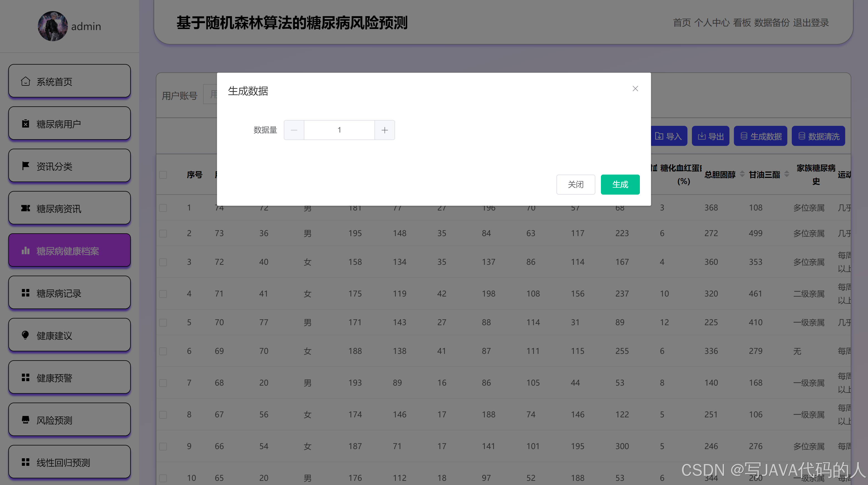Screen dimensions: 868x485
Task: Click the 家族糖尿病史 column header
Action: 816,174
